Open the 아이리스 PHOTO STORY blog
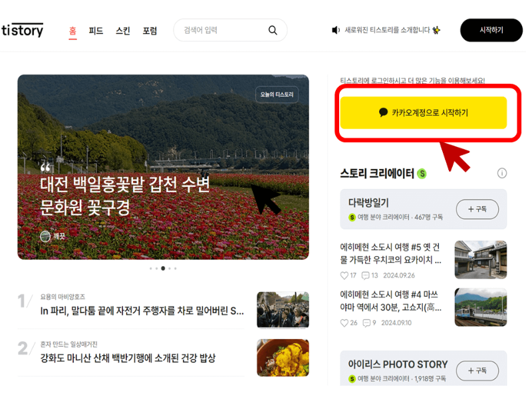 [x=398, y=364]
